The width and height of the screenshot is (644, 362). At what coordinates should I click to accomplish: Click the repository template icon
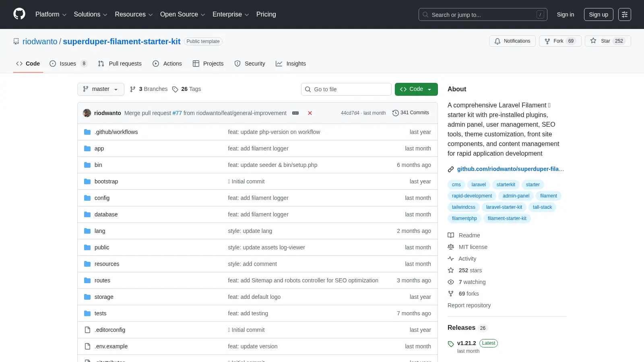[x=16, y=41]
